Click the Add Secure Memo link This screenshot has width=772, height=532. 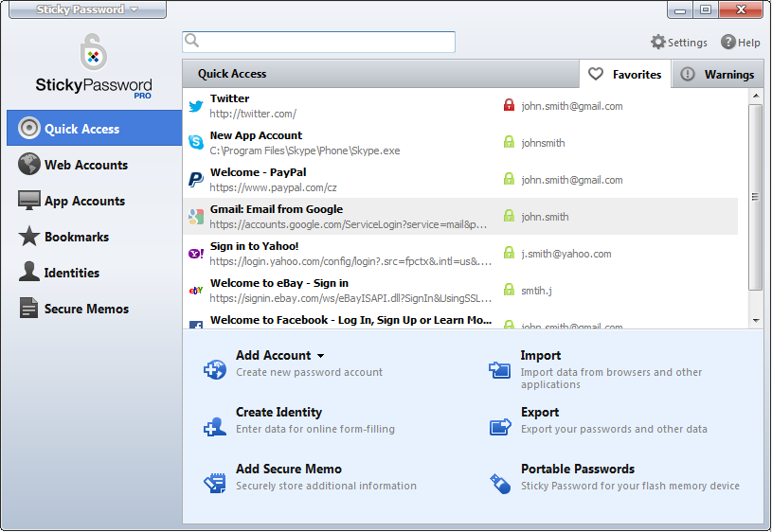click(x=289, y=469)
